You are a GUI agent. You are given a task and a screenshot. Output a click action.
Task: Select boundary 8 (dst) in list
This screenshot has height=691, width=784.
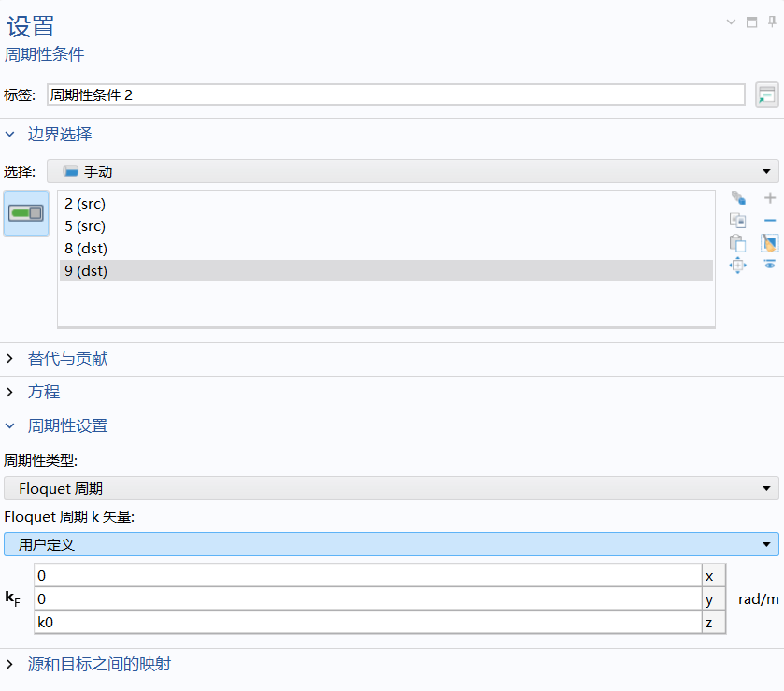pos(386,248)
